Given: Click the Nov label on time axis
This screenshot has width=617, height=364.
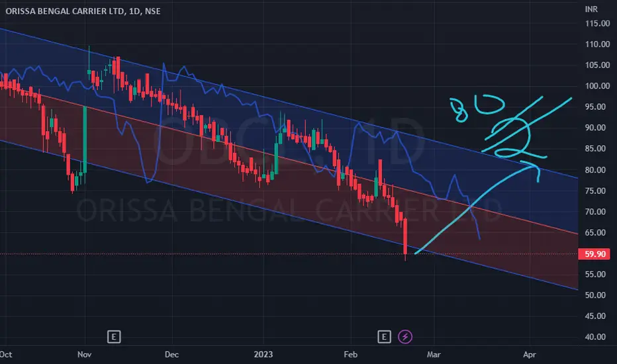Looking at the screenshot, I should click(84, 355).
